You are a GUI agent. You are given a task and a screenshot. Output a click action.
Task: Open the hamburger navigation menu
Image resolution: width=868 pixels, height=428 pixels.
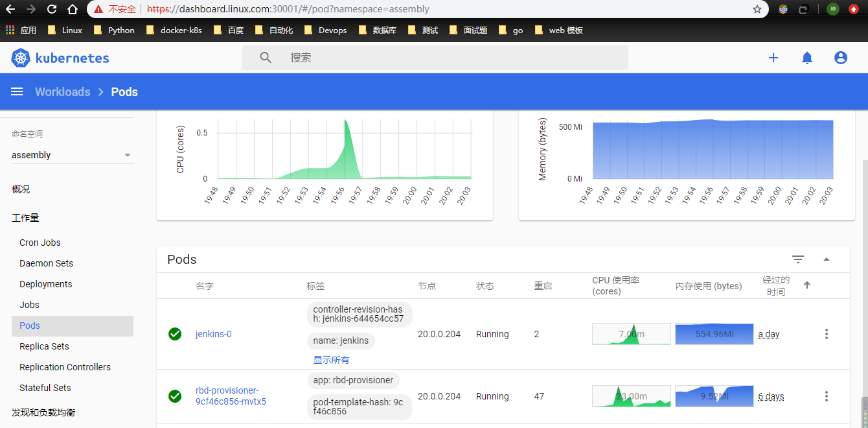click(x=17, y=91)
